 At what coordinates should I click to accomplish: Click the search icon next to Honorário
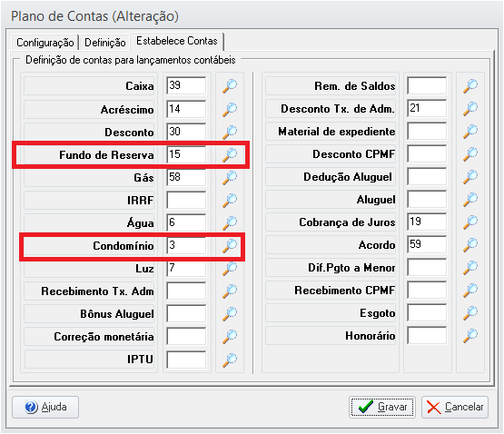[x=469, y=335]
